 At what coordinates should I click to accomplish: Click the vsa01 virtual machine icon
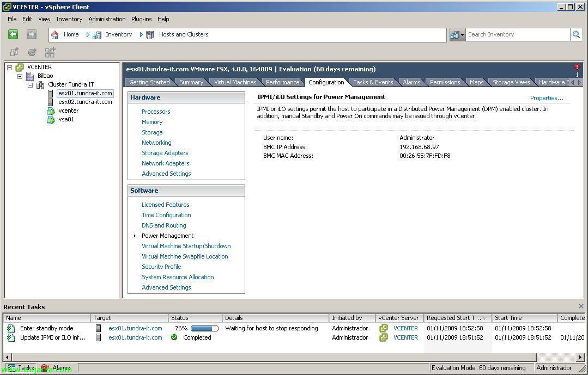pos(51,120)
